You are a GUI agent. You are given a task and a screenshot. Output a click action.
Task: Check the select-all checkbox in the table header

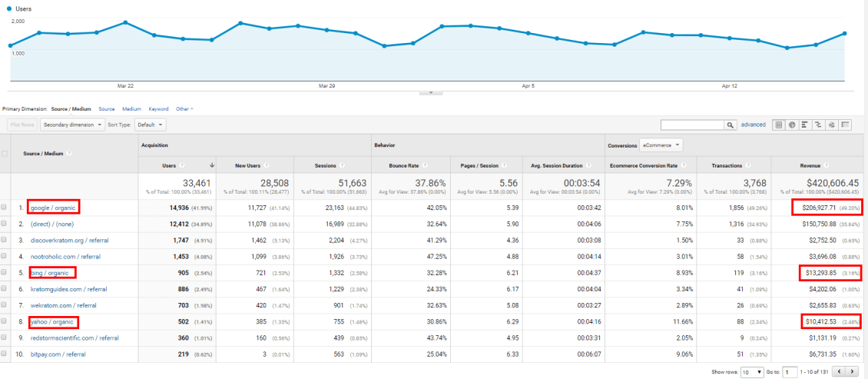point(6,153)
